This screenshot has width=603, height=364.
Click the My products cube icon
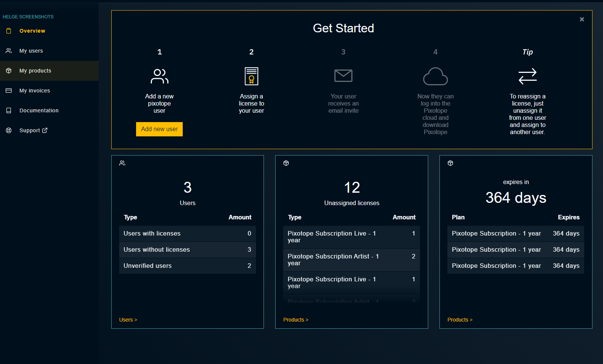(9, 71)
